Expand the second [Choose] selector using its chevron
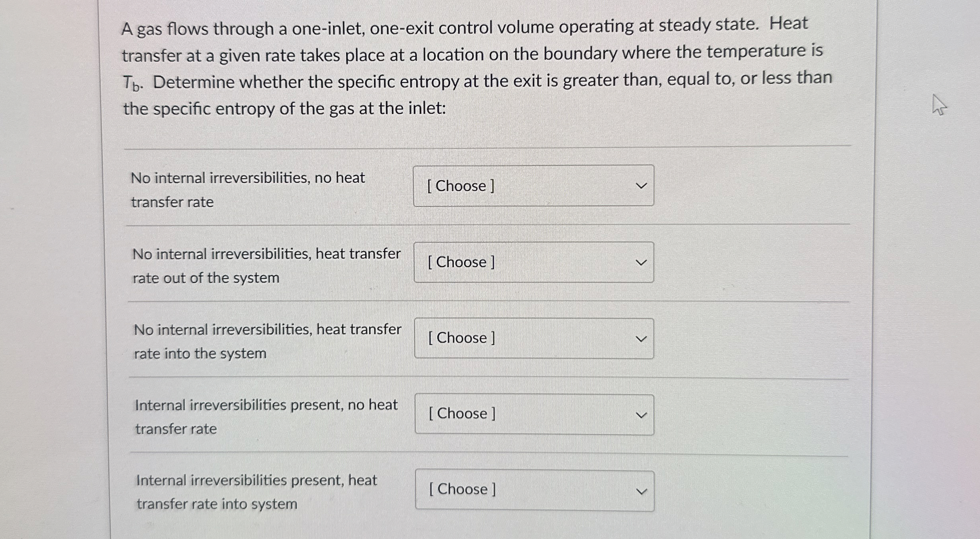This screenshot has width=980, height=539. point(641,262)
